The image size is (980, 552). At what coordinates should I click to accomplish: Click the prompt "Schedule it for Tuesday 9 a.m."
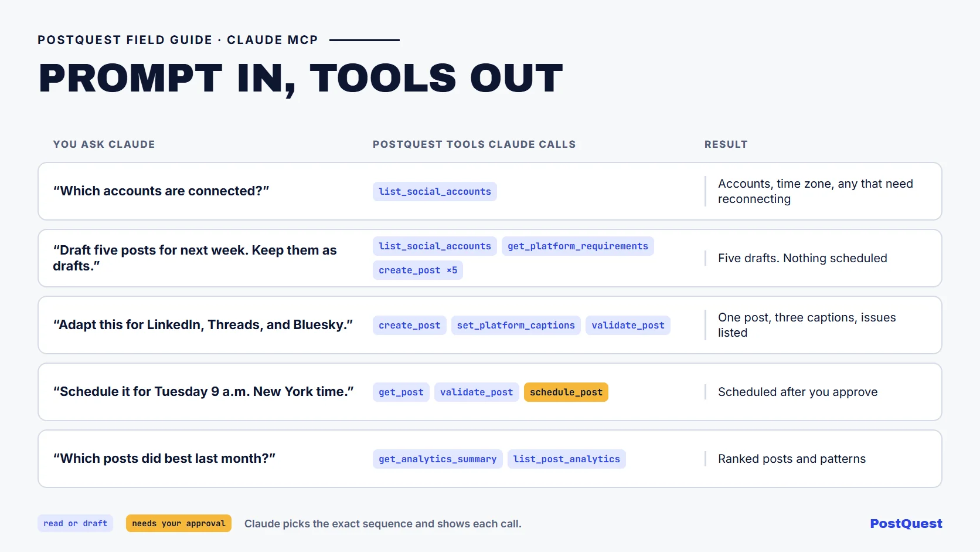(203, 392)
